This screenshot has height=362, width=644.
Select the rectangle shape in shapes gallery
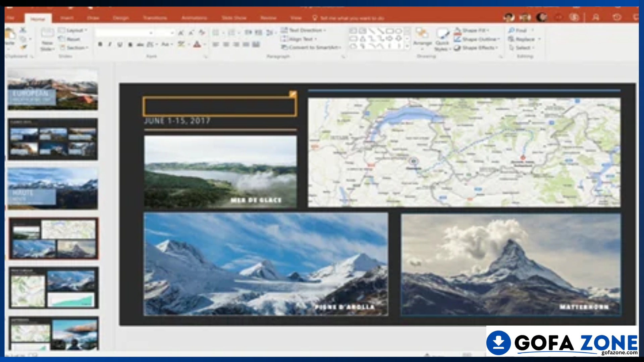[x=389, y=31]
